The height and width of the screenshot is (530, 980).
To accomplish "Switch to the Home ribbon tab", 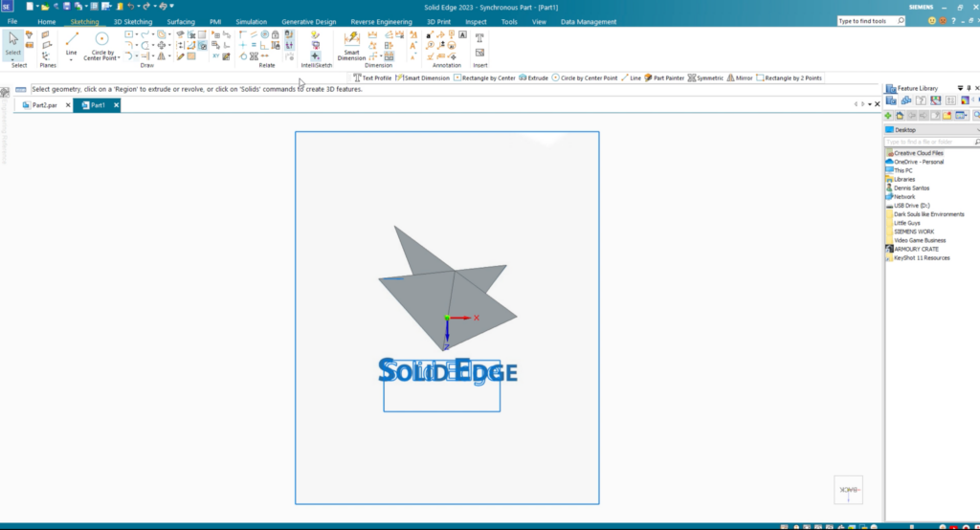I will (x=46, y=21).
